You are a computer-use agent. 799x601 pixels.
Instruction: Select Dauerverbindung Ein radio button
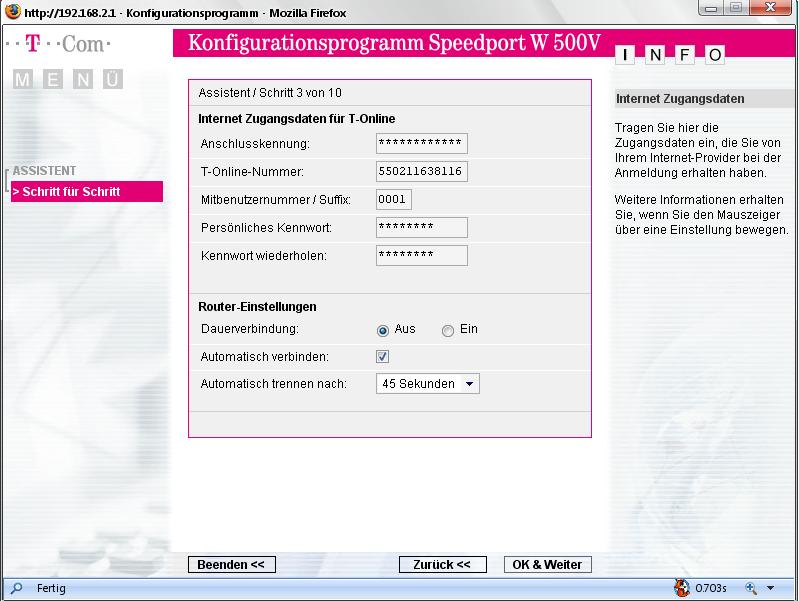pyautogui.click(x=447, y=330)
